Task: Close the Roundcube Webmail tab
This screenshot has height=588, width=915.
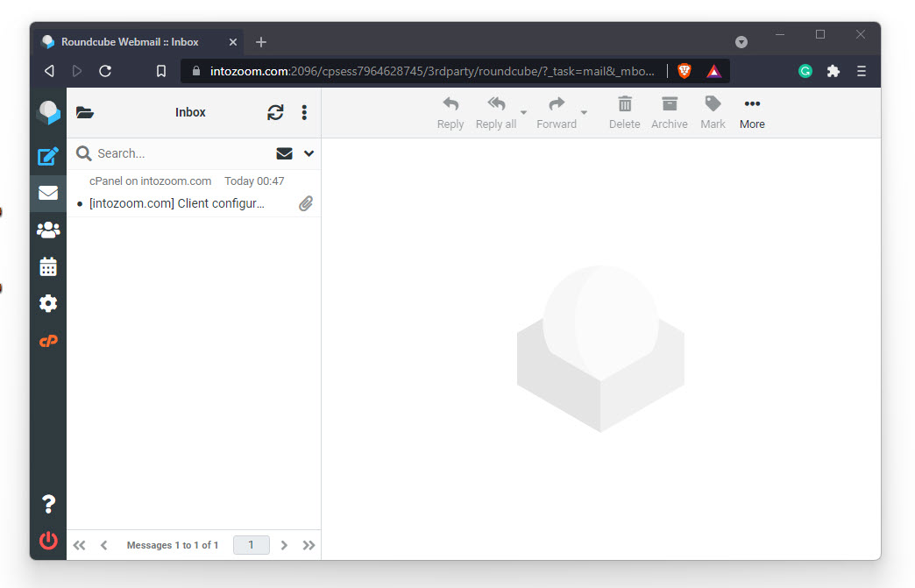Action: [233, 42]
